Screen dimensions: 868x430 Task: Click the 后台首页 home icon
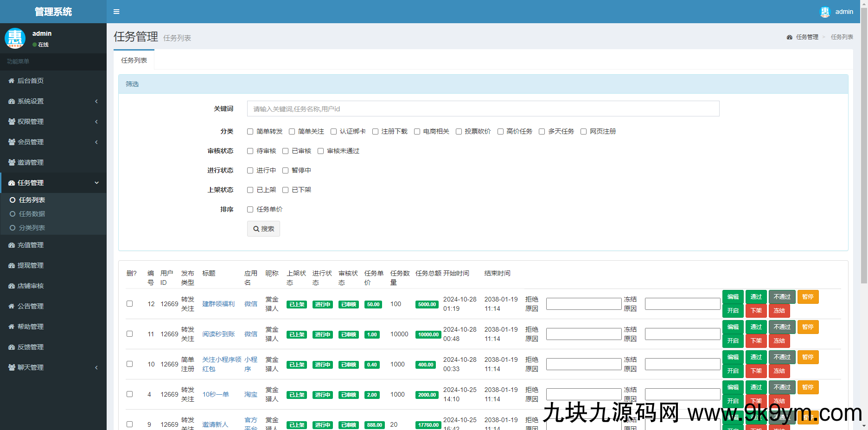12,81
